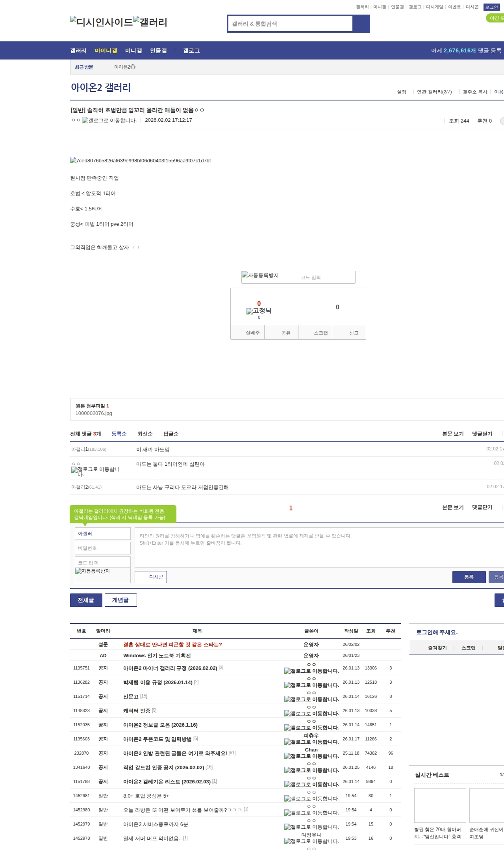This screenshot has width=504, height=850.
Task: Toggle 야간 모드 night mode button
Action: click(495, 18)
